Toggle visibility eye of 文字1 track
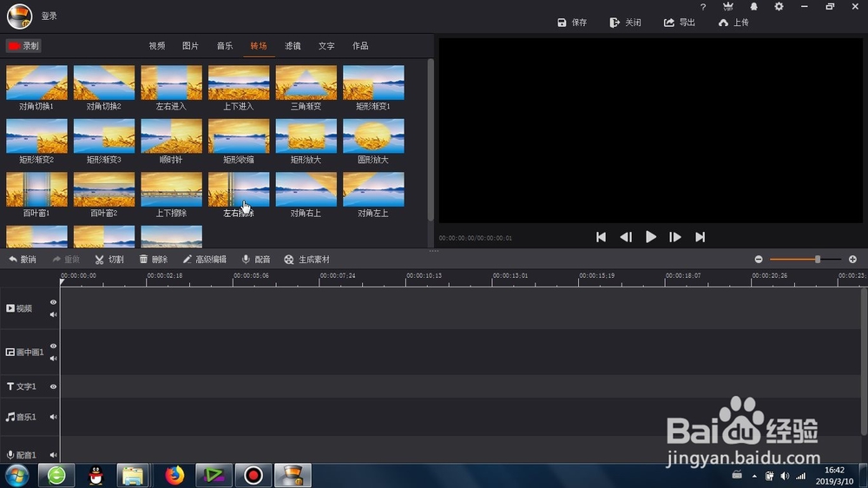Screen dimensions: 868x488 (53, 386)
